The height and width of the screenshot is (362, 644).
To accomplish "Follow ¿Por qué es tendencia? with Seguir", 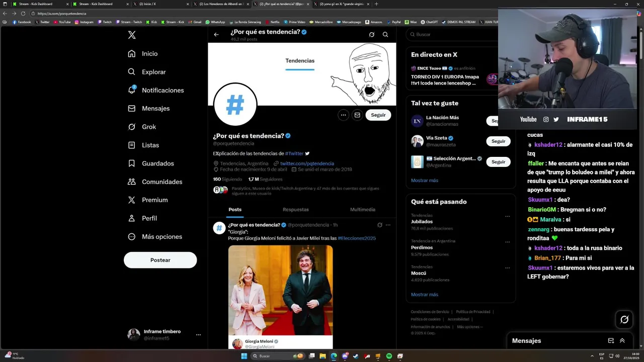I will pos(378,115).
